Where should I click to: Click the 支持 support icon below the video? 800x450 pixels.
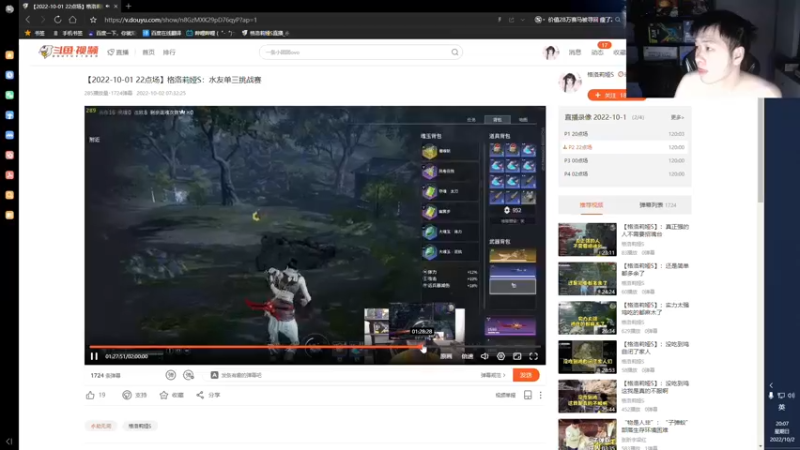pos(127,395)
